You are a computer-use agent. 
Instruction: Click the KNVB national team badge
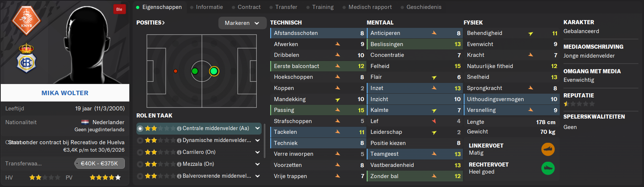26,20
